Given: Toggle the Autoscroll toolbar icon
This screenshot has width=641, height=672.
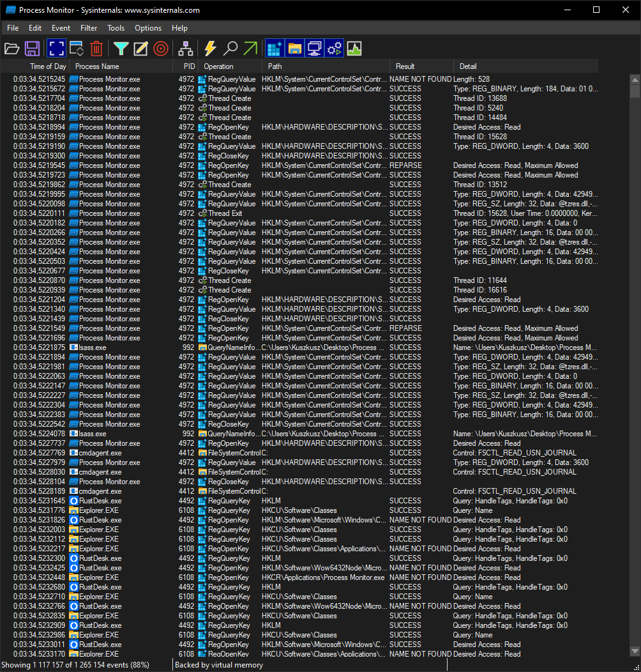Looking at the screenshot, I should 77,49.
